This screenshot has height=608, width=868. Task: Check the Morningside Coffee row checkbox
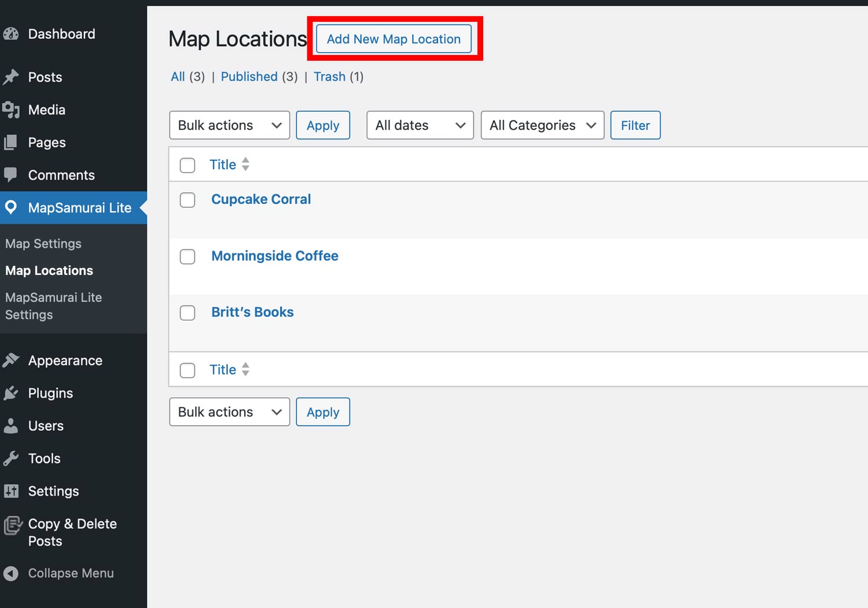pos(187,257)
